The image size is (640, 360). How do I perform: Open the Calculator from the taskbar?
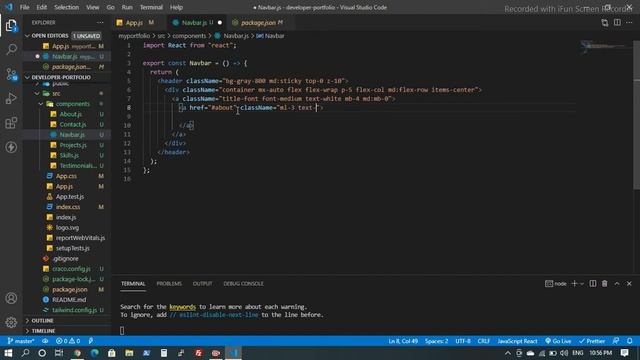(x=164, y=353)
